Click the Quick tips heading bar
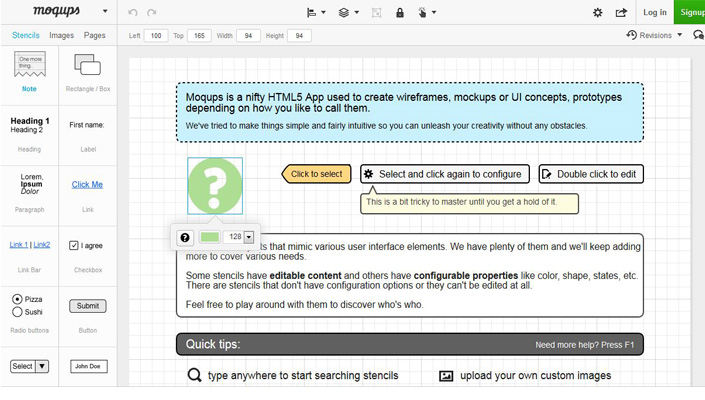This screenshot has width=705, height=400. tap(410, 344)
